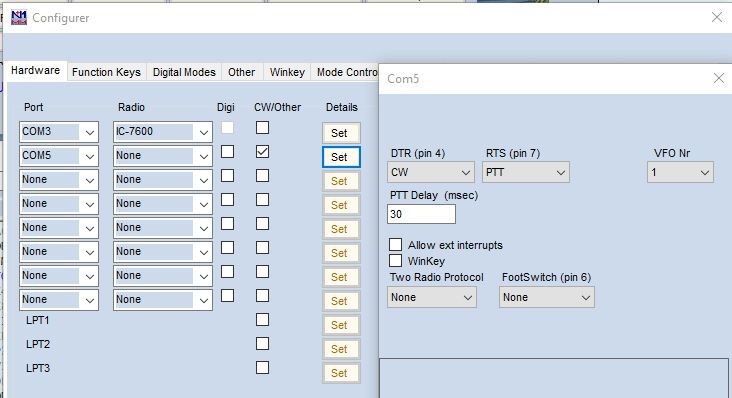732x398 pixels.
Task: Open the COM3 port dropdown
Action: [59, 132]
